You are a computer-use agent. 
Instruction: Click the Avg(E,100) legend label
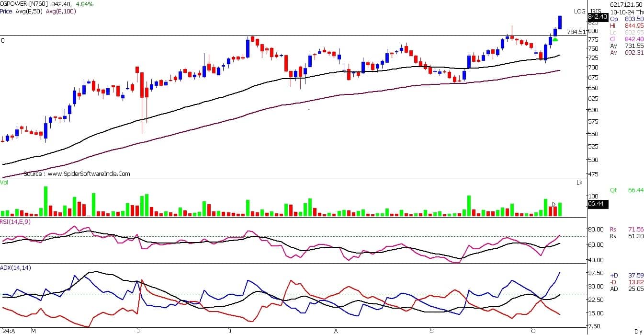coord(61,11)
